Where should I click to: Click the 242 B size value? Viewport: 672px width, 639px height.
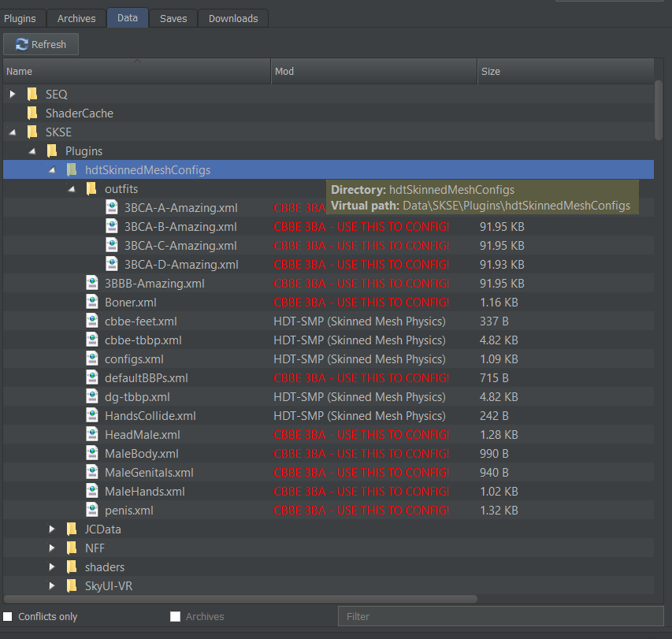(494, 416)
